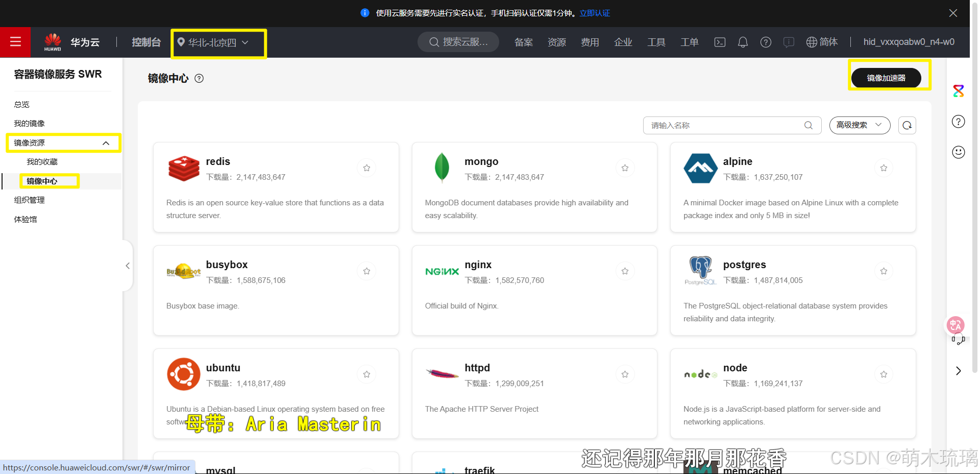
Task: Favorite the alpine image
Action: (884, 168)
